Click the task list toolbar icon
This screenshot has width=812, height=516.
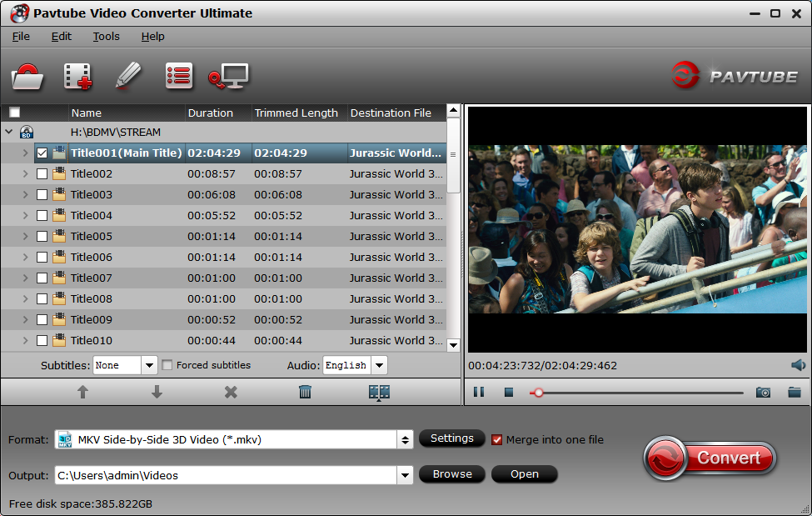click(178, 77)
